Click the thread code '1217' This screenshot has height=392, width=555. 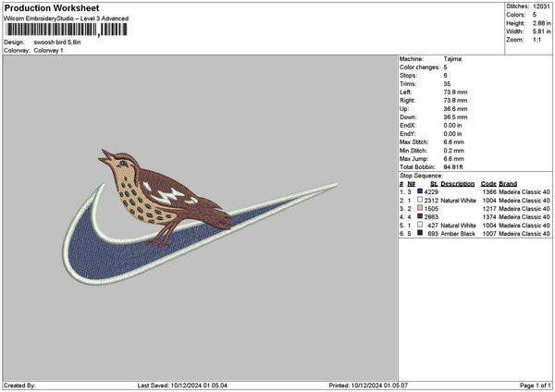489,209
